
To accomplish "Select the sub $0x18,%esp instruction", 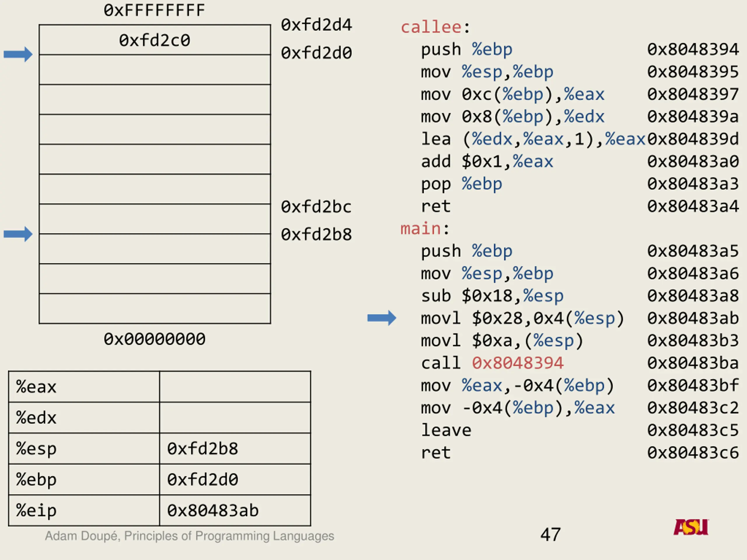I will 492,296.
